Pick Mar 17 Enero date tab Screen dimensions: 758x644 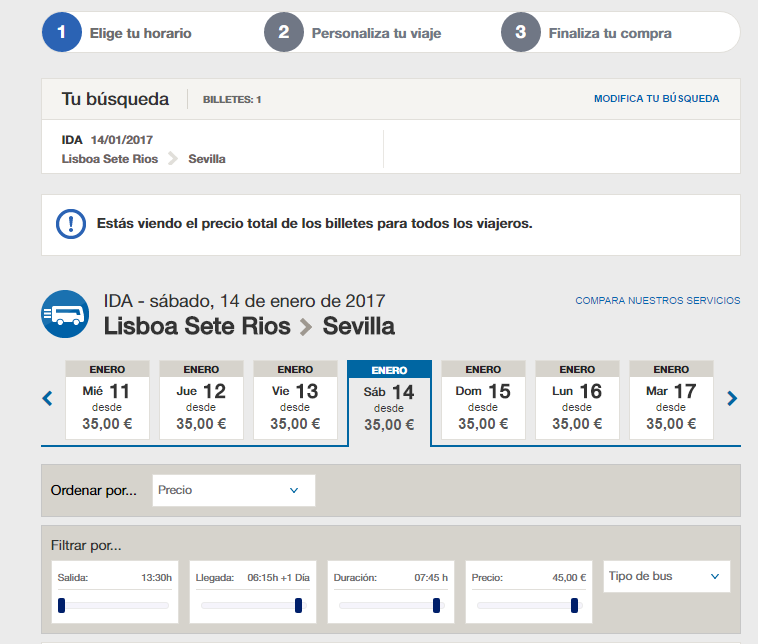pyautogui.click(x=671, y=400)
